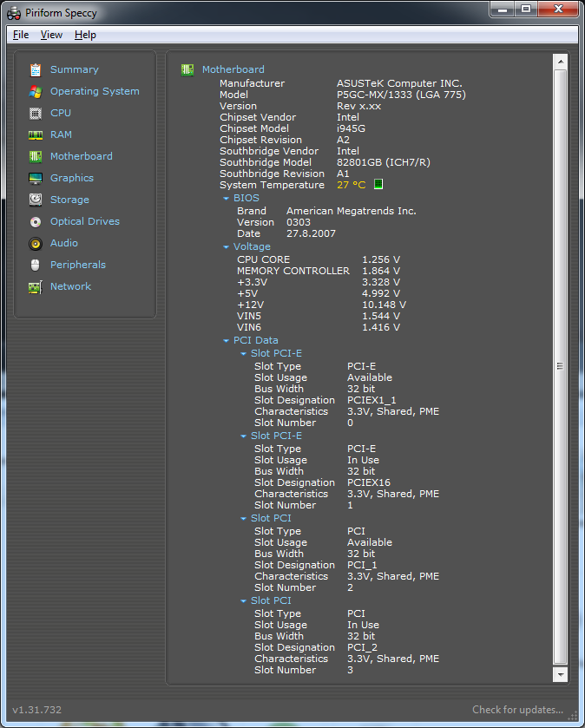Open the File menu

[x=21, y=35]
